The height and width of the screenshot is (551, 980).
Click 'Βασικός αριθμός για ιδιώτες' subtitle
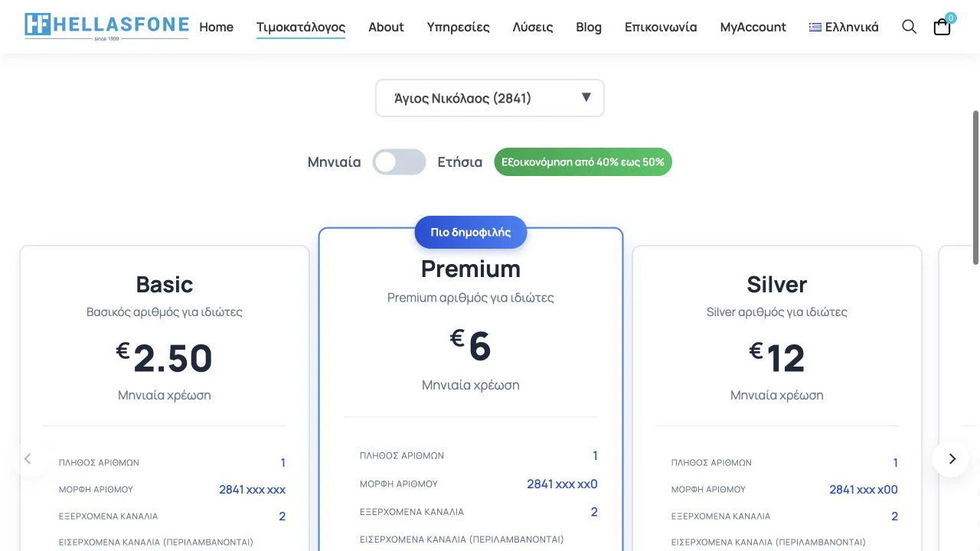(x=165, y=312)
